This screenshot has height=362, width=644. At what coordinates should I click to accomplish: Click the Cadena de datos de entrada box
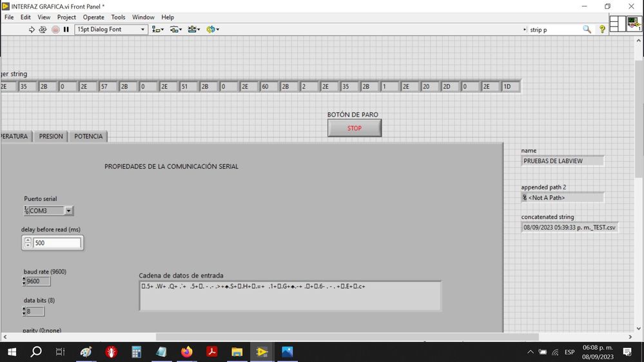pos(290,296)
